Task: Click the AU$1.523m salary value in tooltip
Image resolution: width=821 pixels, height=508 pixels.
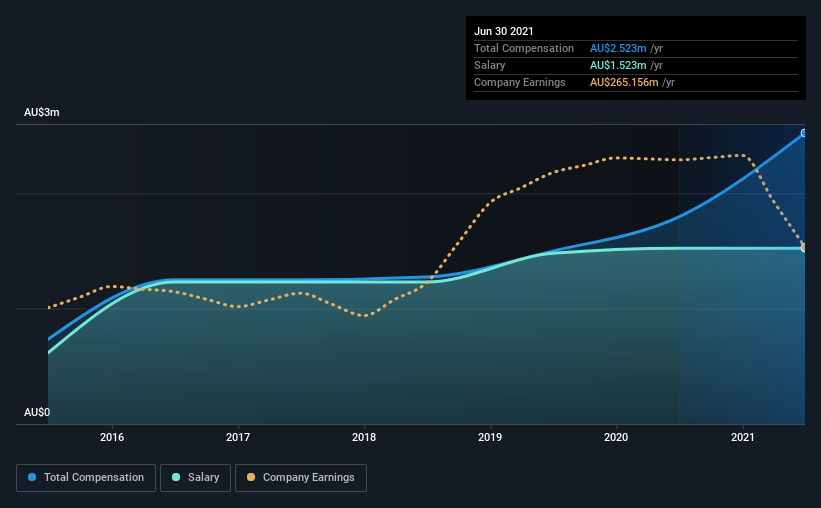Action: pyautogui.click(x=618, y=65)
